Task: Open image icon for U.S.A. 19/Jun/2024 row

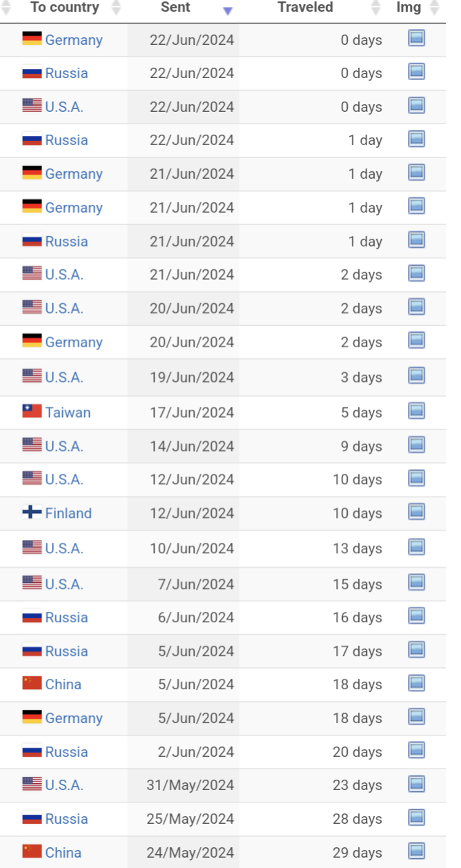Action: coord(416,376)
